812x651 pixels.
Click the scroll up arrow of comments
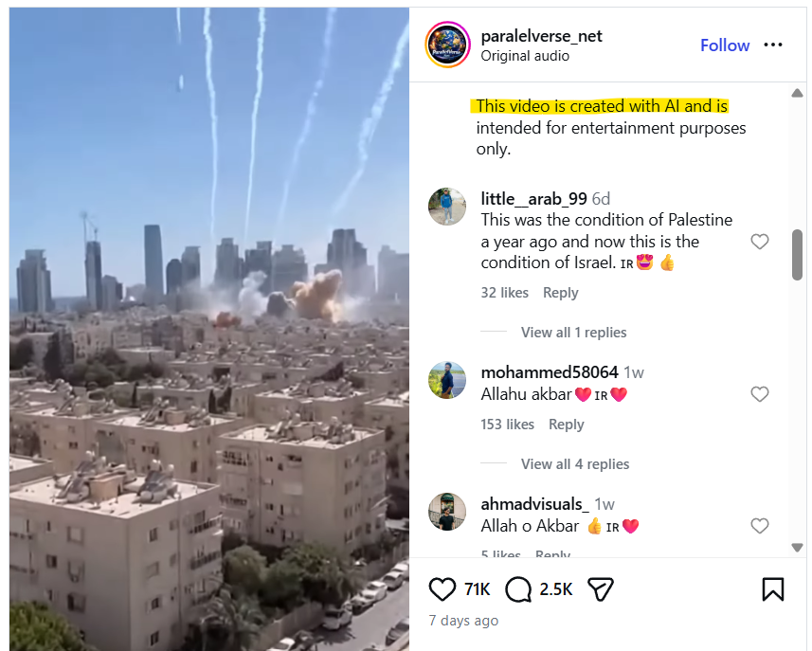(798, 93)
